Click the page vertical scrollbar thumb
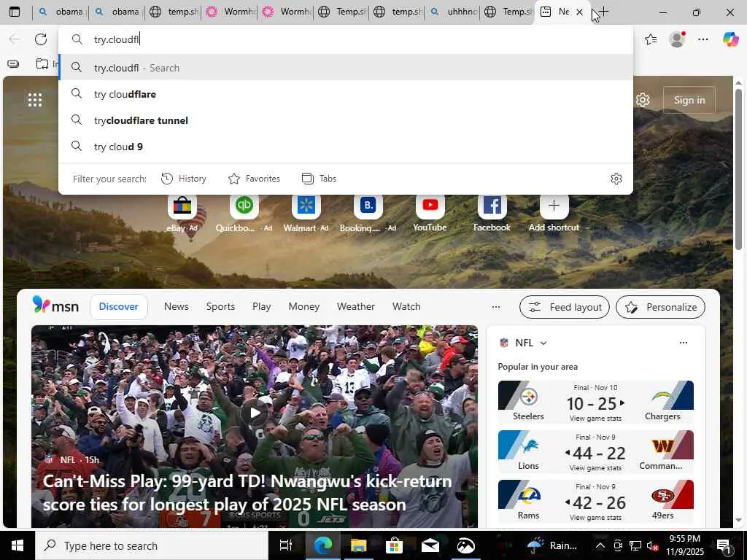 (738, 169)
